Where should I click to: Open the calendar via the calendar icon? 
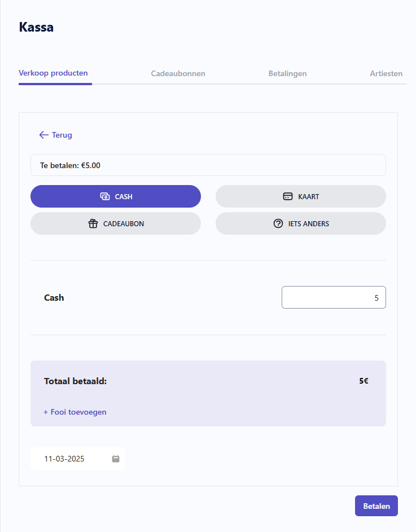pyautogui.click(x=116, y=459)
